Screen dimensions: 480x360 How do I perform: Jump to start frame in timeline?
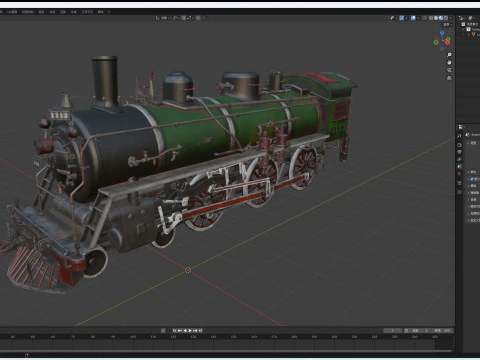click(x=174, y=330)
